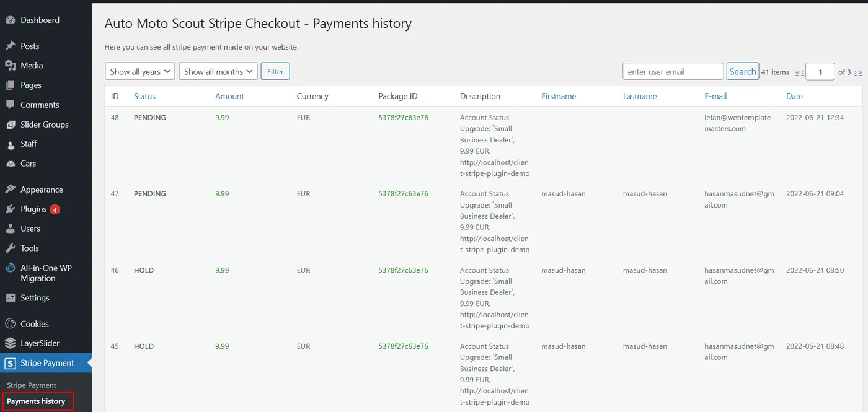This screenshot has height=412, width=868.
Task: Click the Filter button
Action: (x=275, y=72)
